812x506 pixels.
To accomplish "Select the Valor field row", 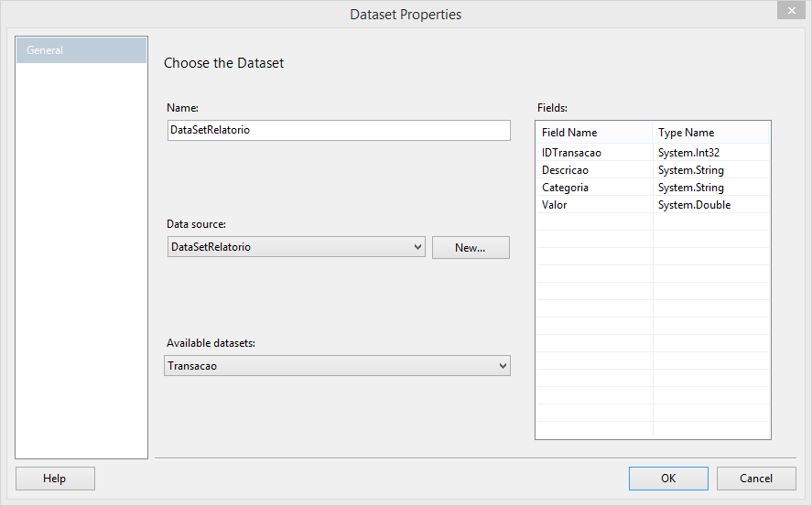I will point(653,205).
